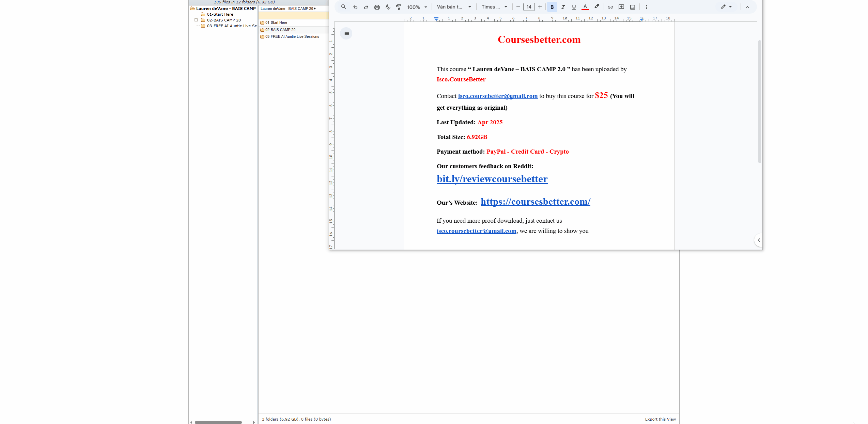The image size is (868, 424).
Task: Open the text color picker
Action: [585, 7]
